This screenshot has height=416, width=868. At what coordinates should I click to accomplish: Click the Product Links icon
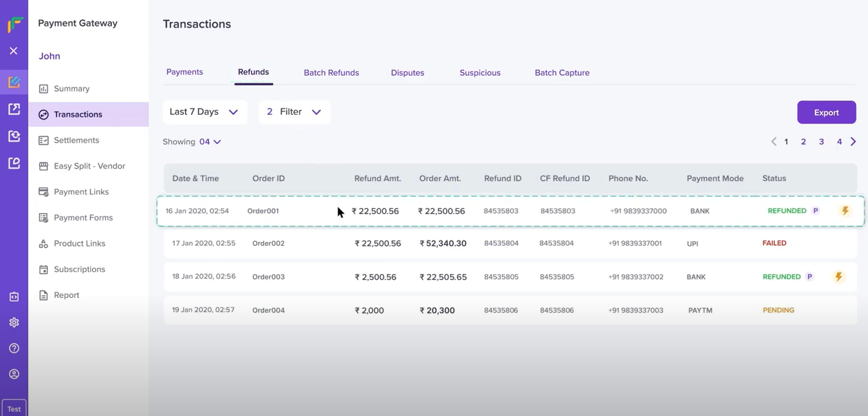tap(44, 244)
